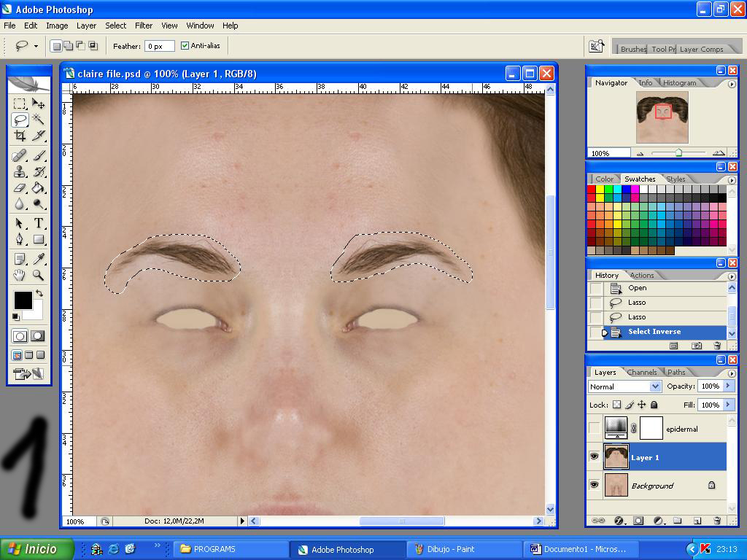The height and width of the screenshot is (560, 747).
Task: Open the Navigator panel flyout menu arrow
Action: (x=732, y=84)
